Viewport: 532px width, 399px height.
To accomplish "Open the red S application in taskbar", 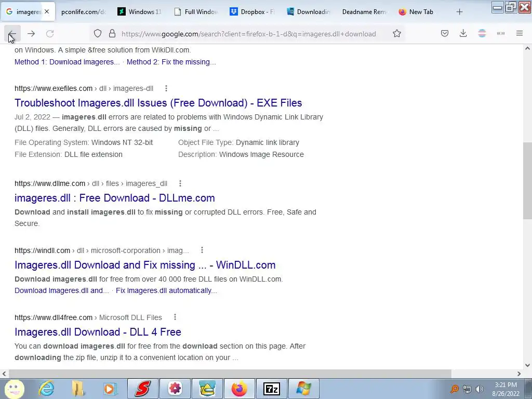I will point(142,389).
